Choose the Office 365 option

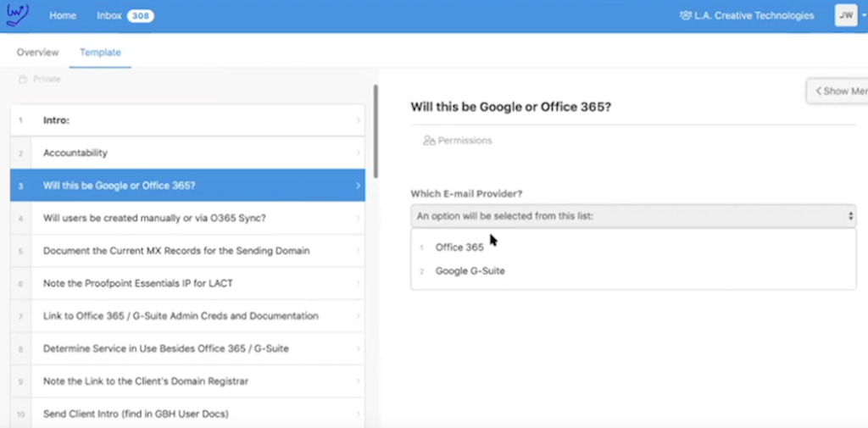tap(459, 247)
